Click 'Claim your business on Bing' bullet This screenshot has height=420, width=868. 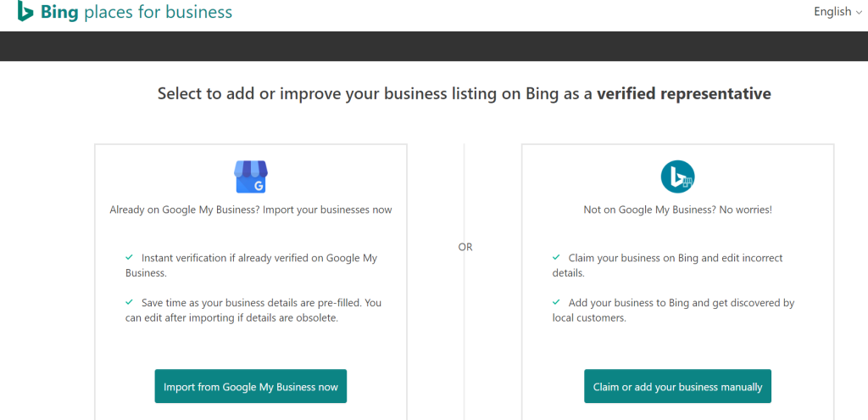(x=668, y=266)
